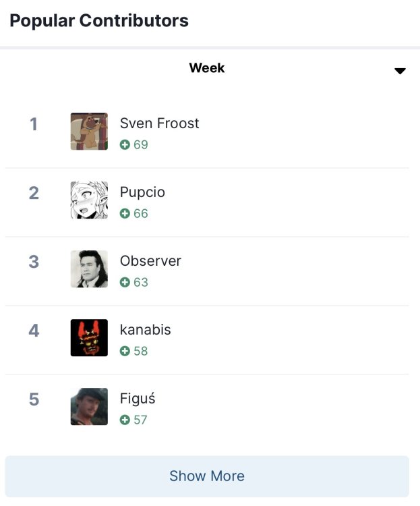The width and height of the screenshot is (420, 506).
Task: Open the Sven Froost profile link
Action: [x=159, y=123]
